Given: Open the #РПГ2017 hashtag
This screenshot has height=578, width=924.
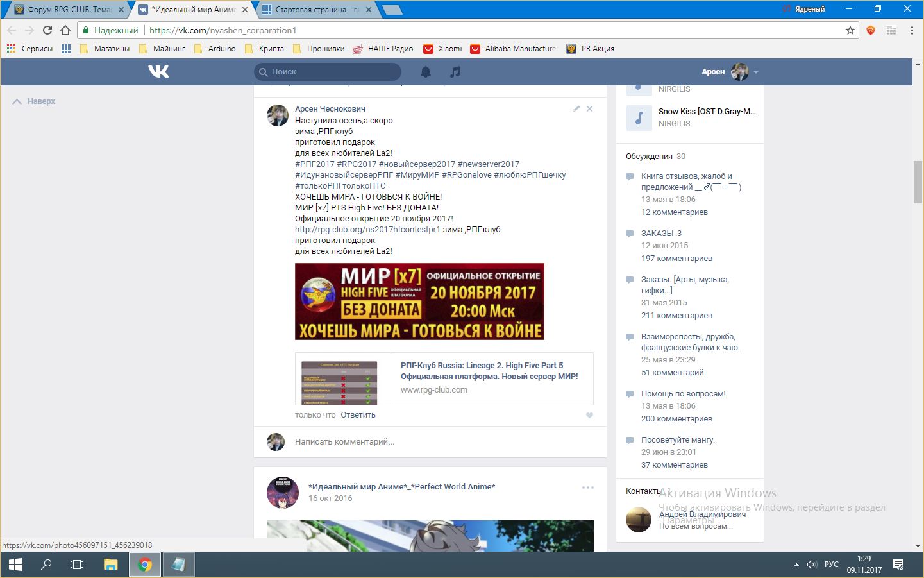Looking at the screenshot, I should pyautogui.click(x=315, y=164).
